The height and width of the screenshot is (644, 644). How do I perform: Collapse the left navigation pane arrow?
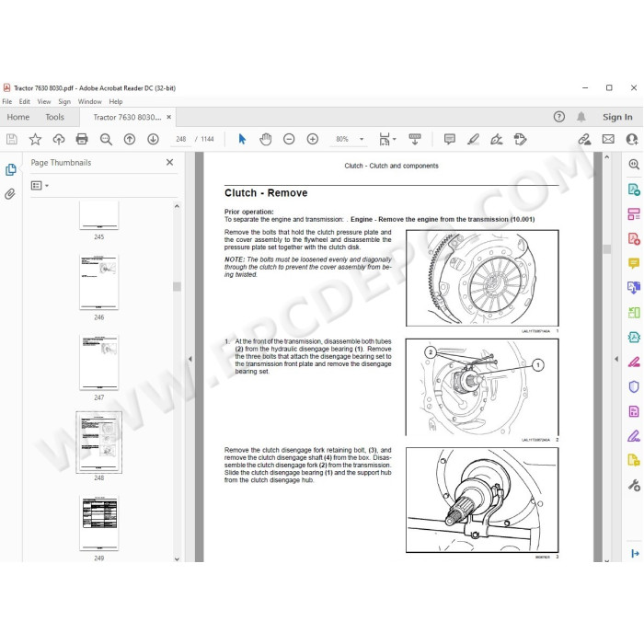[x=190, y=359]
